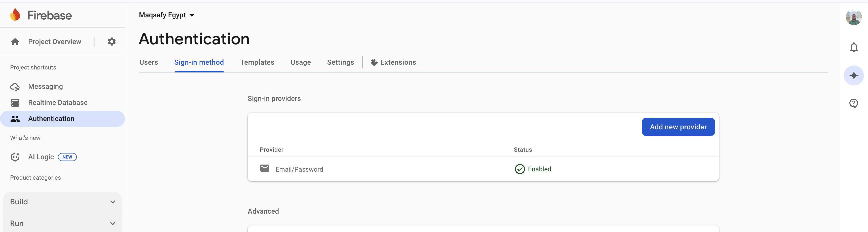Viewport: 868px width, 232px height.
Task: Open the Maqsafy Egypt project dropdown
Action: [166, 15]
